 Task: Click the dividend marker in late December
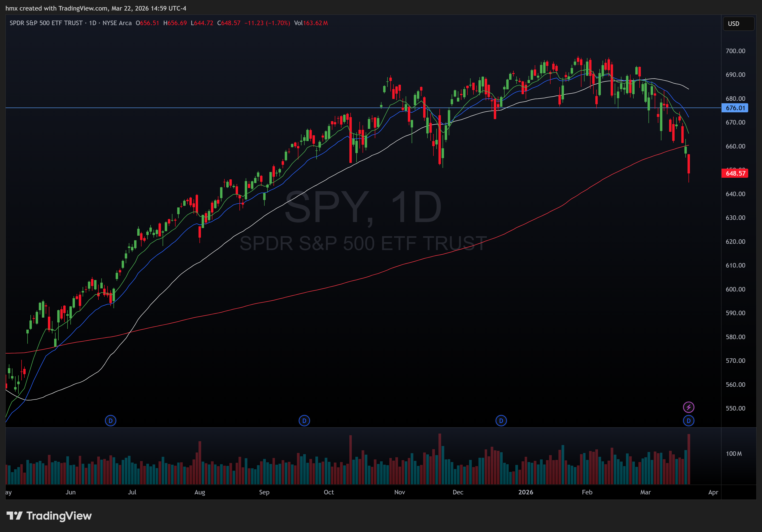tap(501, 420)
